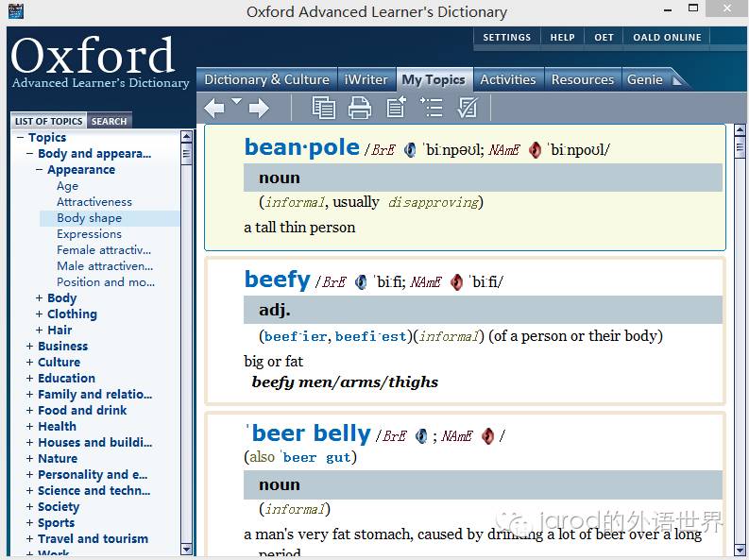Select the Age topic
This screenshot has width=749, height=560.
coord(67,186)
